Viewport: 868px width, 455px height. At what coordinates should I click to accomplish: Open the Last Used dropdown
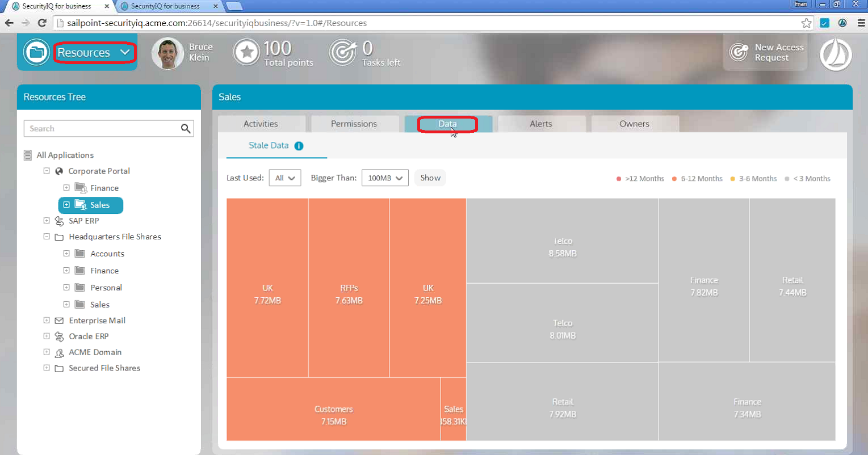(x=285, y=178)
